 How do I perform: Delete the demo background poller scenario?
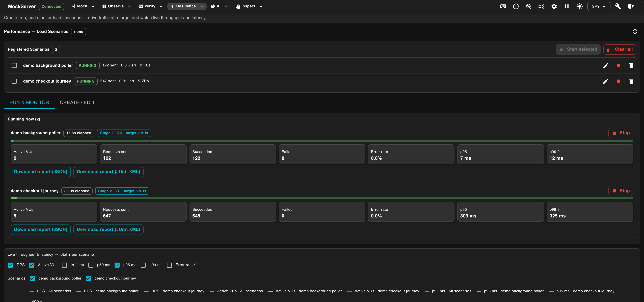(x=631, y=65)
